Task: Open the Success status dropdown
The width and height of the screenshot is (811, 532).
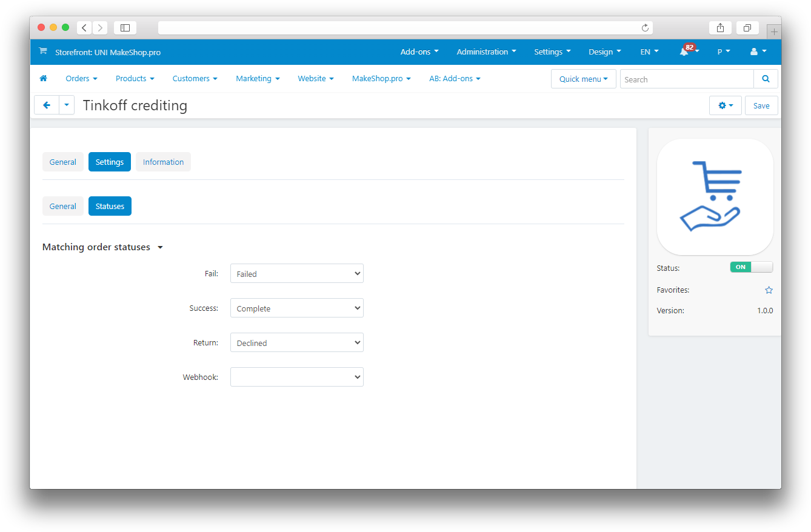Action: pos(296,308)
